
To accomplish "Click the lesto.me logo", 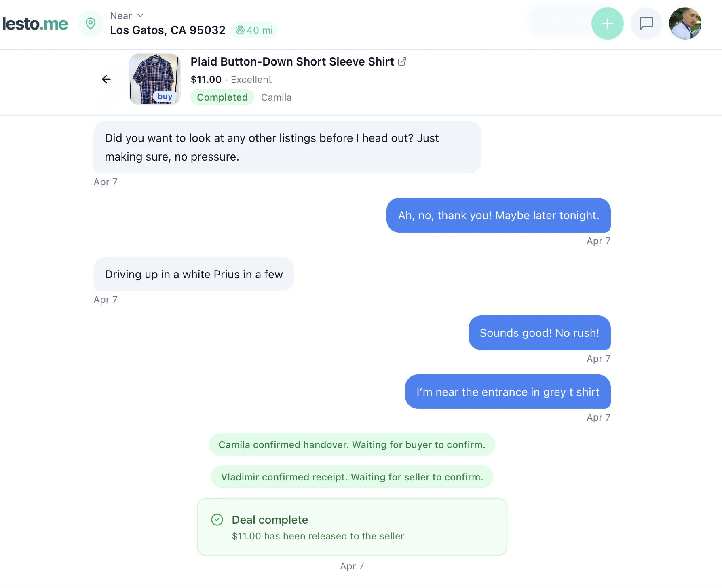I will point(35,24).
